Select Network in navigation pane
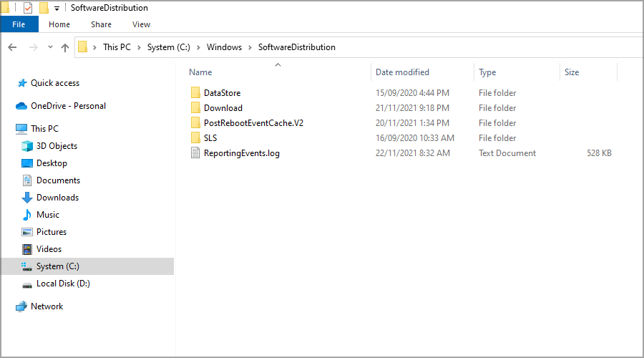Viewport: 644px width, 358px height. [47, 306]
